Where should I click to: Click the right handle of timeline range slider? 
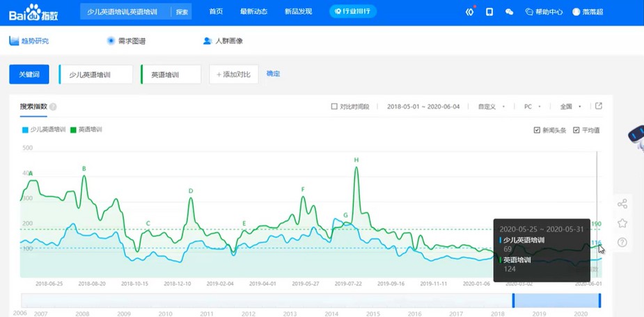600,300
